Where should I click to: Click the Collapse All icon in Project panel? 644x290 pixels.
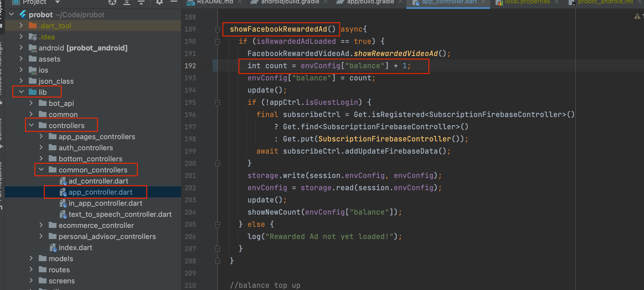click(141, 2)
